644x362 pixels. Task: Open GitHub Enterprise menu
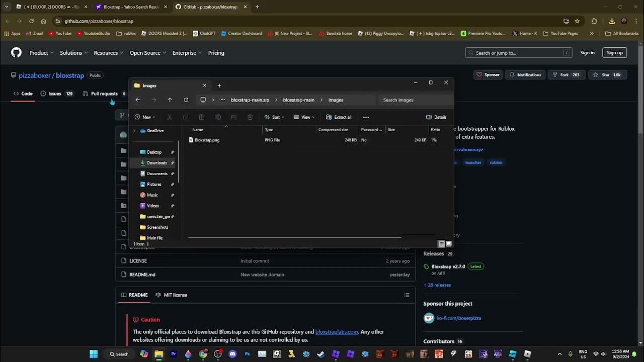(x=187, y=53)
